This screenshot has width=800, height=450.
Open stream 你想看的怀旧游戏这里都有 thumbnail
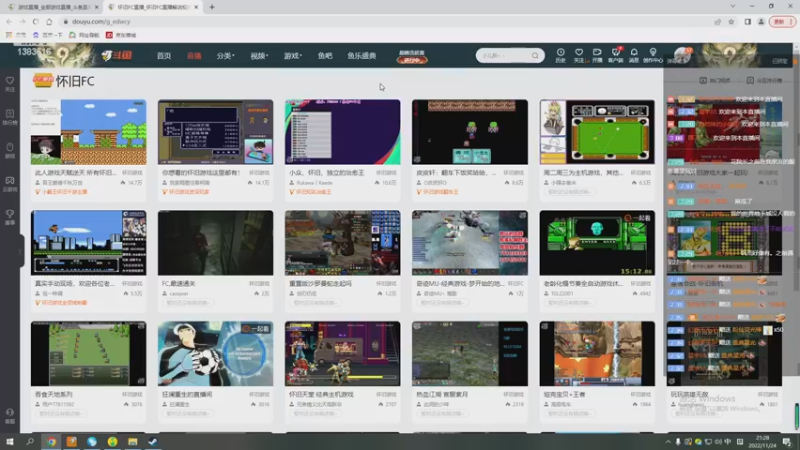(215, 132)
